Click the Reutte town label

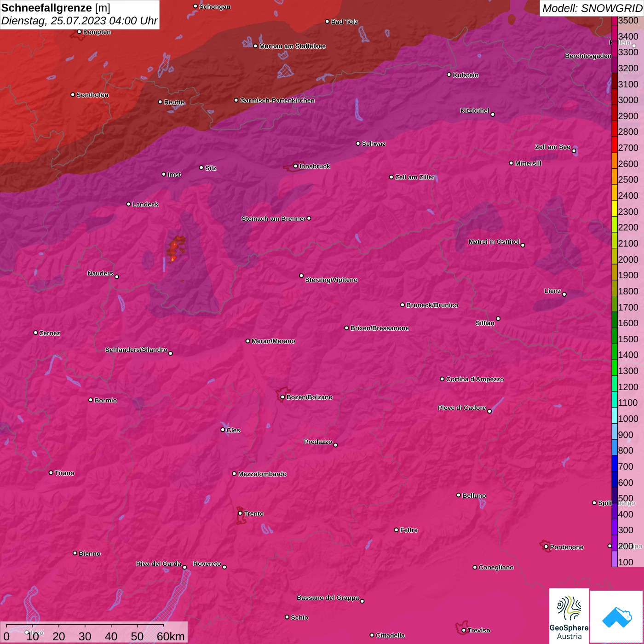(174, 102)
